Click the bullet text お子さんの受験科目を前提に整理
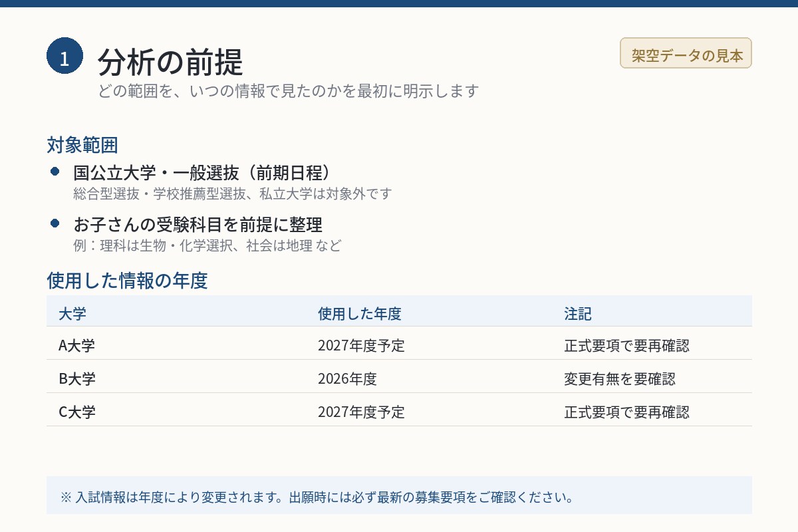 pos(198,224)
